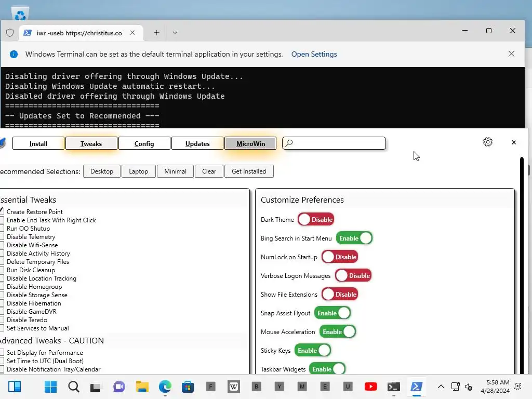Select Disable Telemetry tweak text
This screenshot has width=532, height=399.
pos(31,237)
